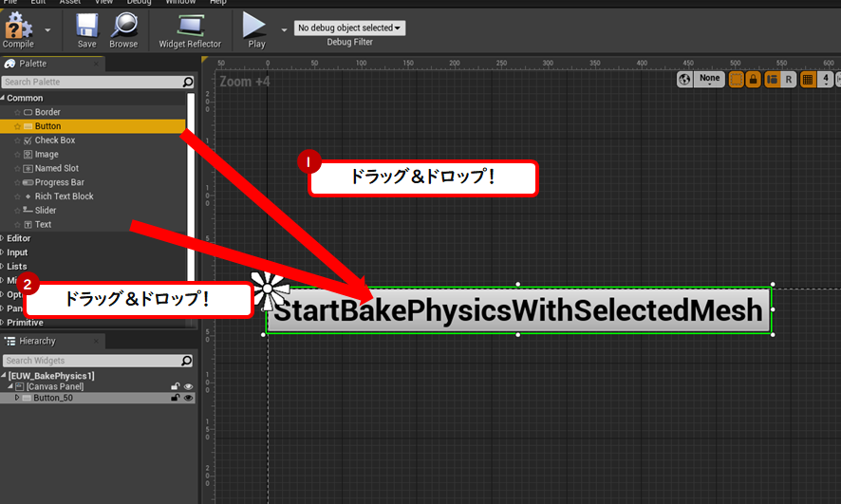Image resolution: width=841 pixels, height=504 pixels.
Task: Click the anchor flower widget on canvas
Action: pos(268,290)
